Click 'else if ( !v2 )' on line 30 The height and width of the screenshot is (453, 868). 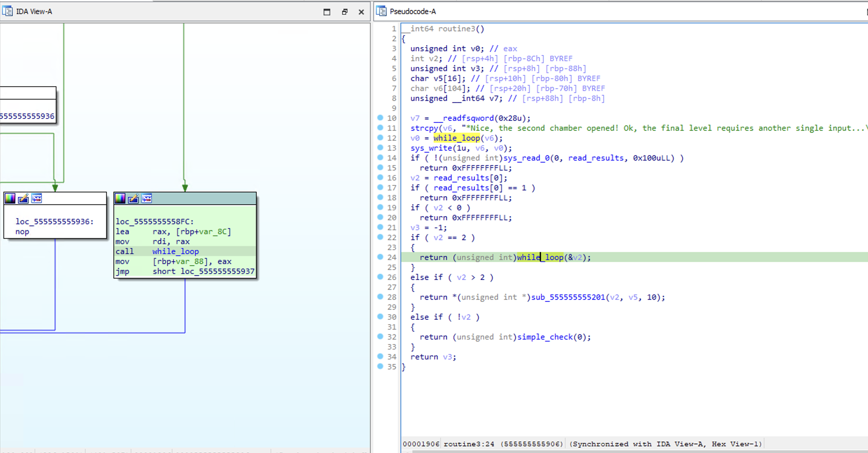pyautogui.click(x=445, y=317)
